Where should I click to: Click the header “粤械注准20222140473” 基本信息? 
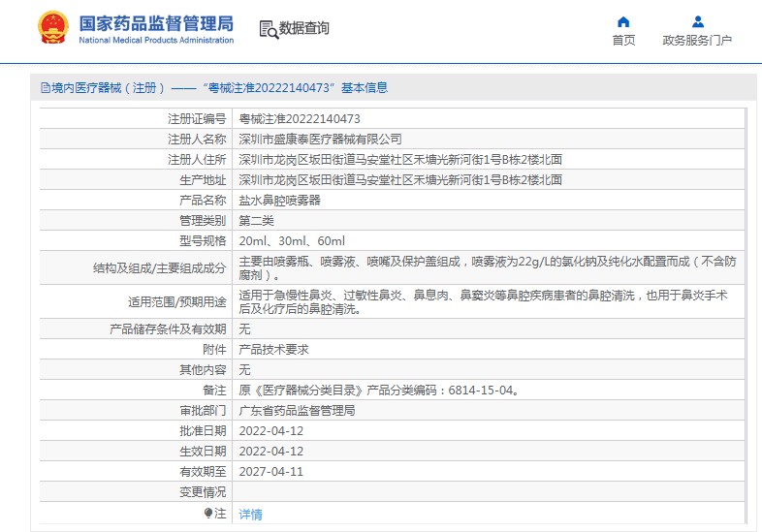click(x=295, y=88)
